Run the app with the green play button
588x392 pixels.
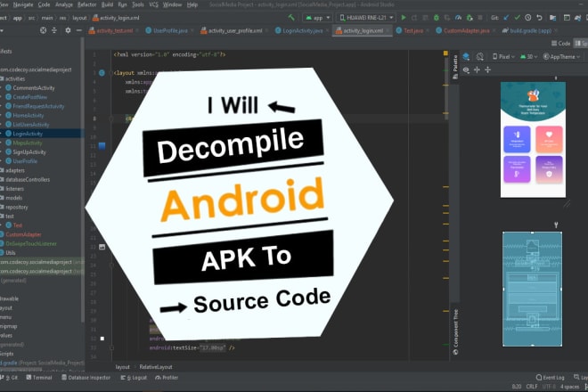404,18
